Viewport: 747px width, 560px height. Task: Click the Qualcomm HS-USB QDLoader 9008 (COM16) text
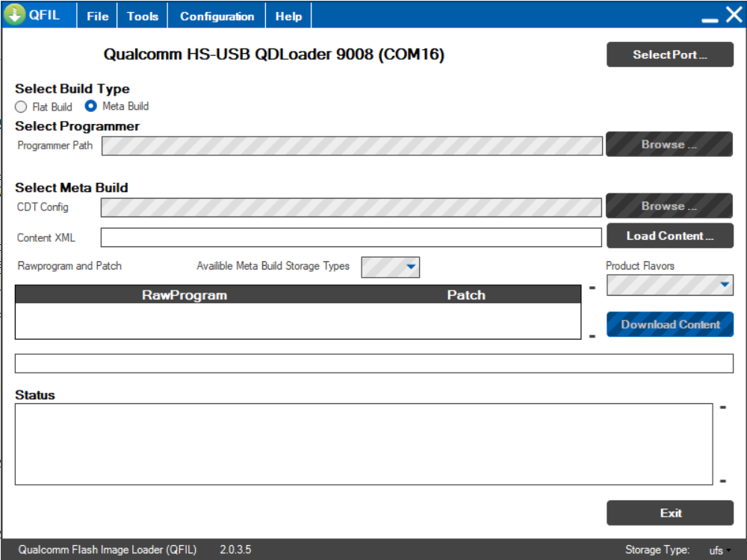(274, 55)
